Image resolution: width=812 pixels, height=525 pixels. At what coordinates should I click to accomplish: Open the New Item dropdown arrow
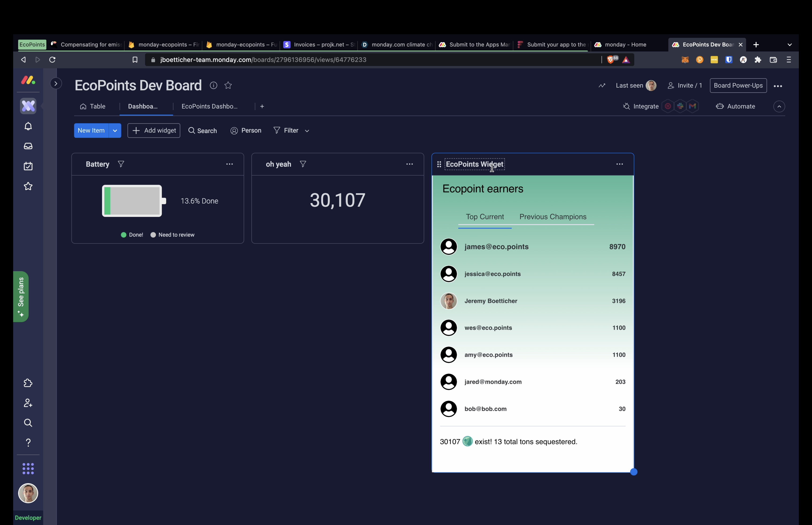[115, 131]
